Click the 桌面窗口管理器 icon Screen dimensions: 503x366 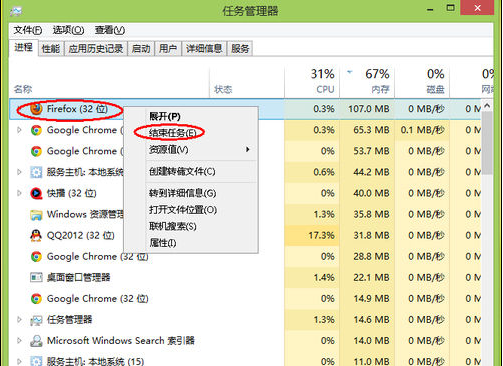36,277
